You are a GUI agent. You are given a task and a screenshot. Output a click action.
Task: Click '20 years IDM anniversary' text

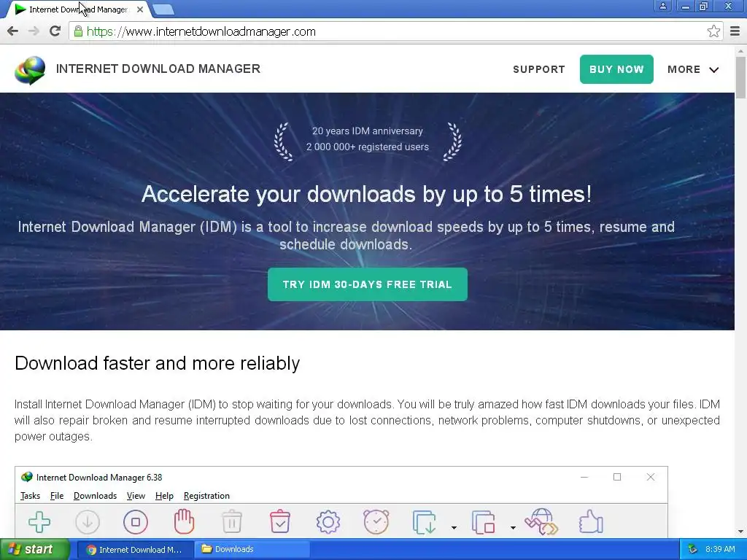coord(368,131)
